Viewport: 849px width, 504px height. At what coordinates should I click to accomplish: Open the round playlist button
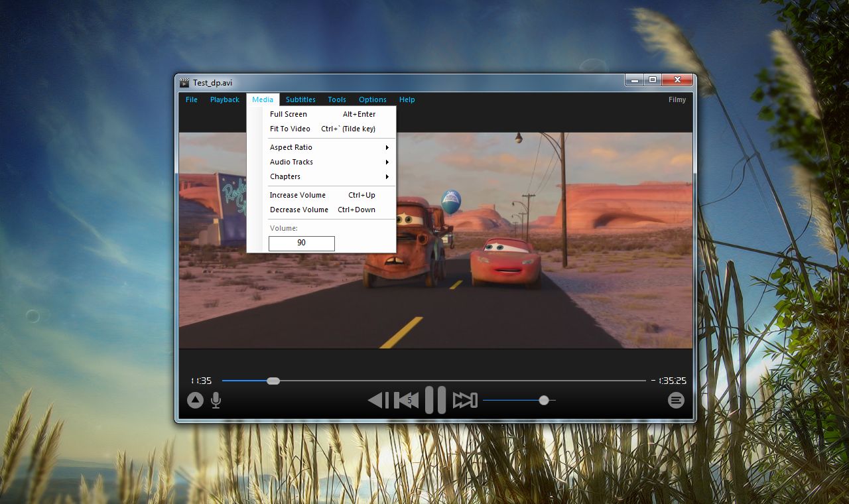pyautogui.click(x=676, y=400)
